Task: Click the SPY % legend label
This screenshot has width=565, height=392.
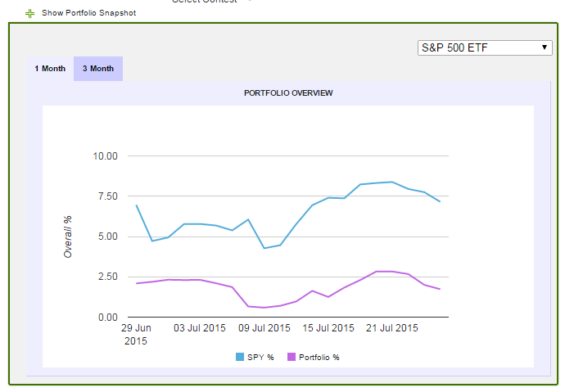Action: point(260,358)
